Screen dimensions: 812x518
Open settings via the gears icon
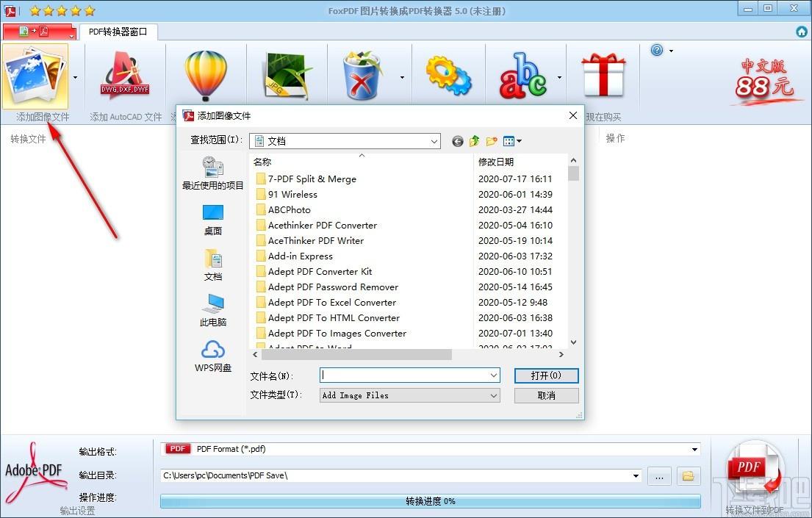tap(448, 76)
